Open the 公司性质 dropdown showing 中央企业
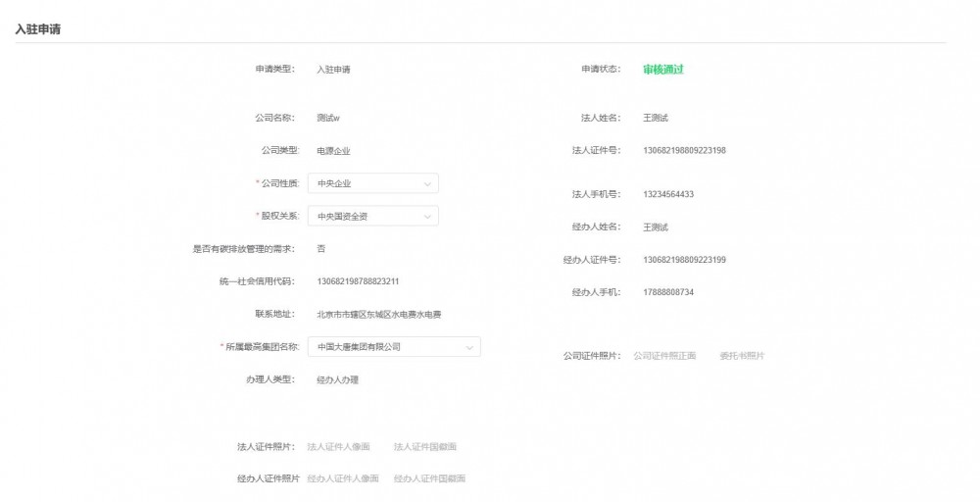This screenshot has width=980, height=502. click(365, 183)
